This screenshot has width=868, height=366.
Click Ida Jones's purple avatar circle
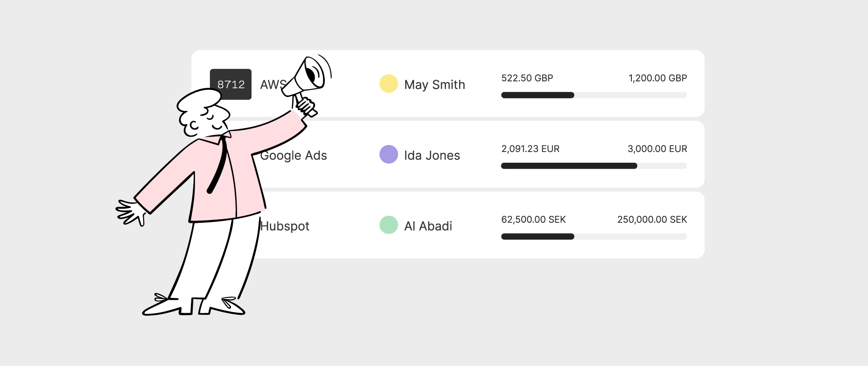click(x=388, y=154)
